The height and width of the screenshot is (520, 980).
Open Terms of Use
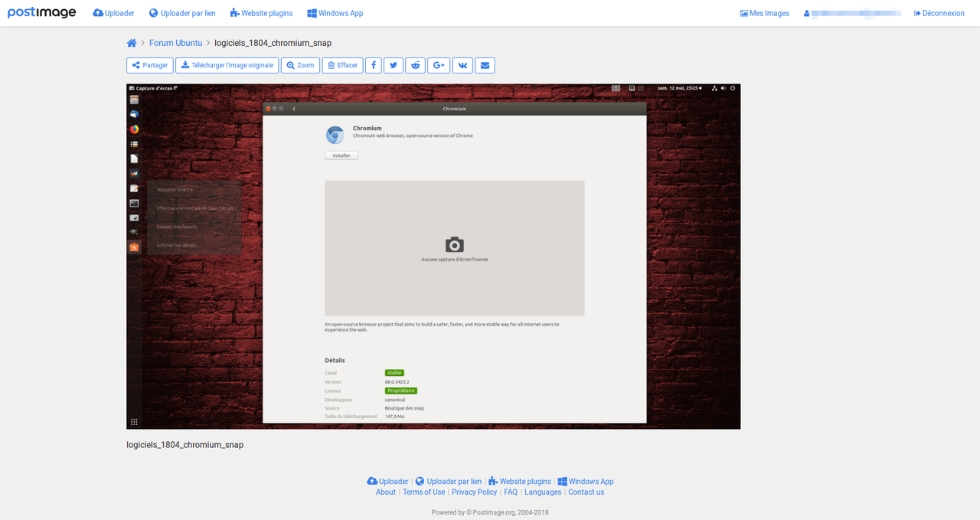(x=423, y=492)
